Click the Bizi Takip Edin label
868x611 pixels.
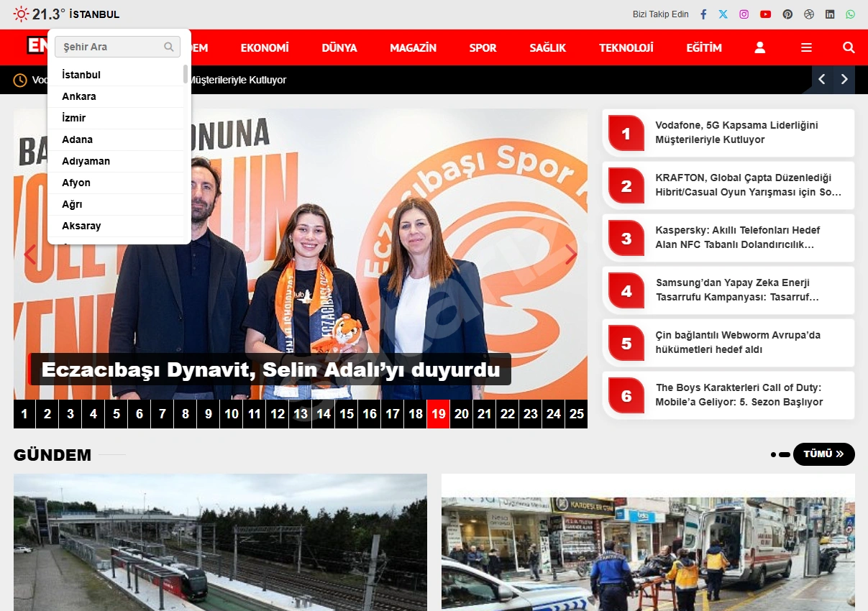(x=661, y=14)
